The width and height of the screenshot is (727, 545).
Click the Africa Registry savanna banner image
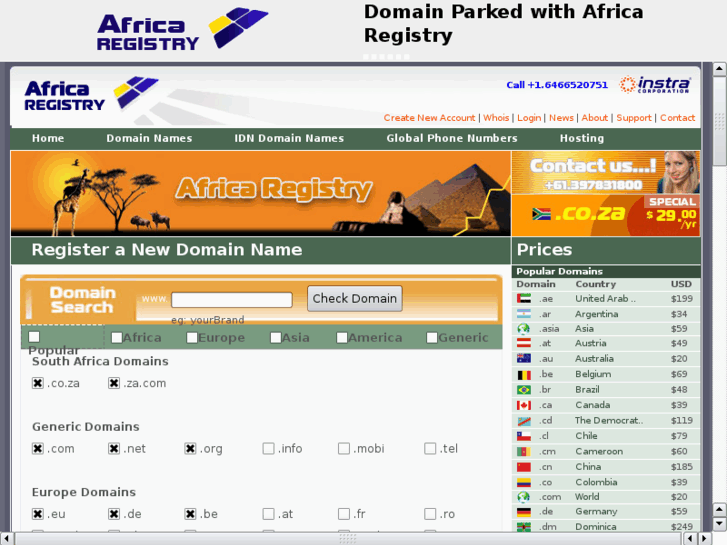[x=261, y=193]
